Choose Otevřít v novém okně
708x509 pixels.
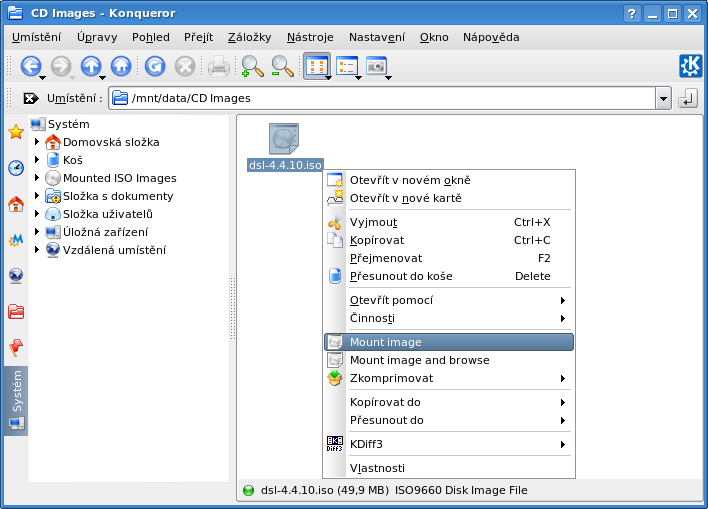coord(449,180)
